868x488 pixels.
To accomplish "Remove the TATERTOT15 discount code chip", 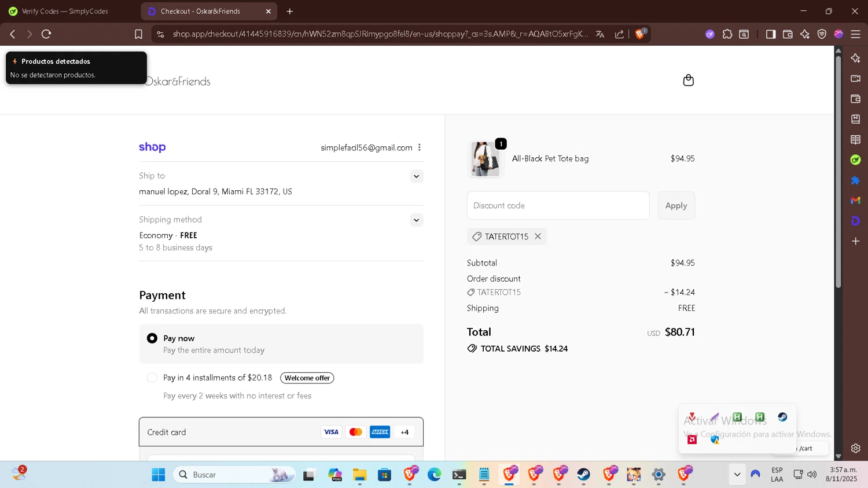I will coord(538,236).
